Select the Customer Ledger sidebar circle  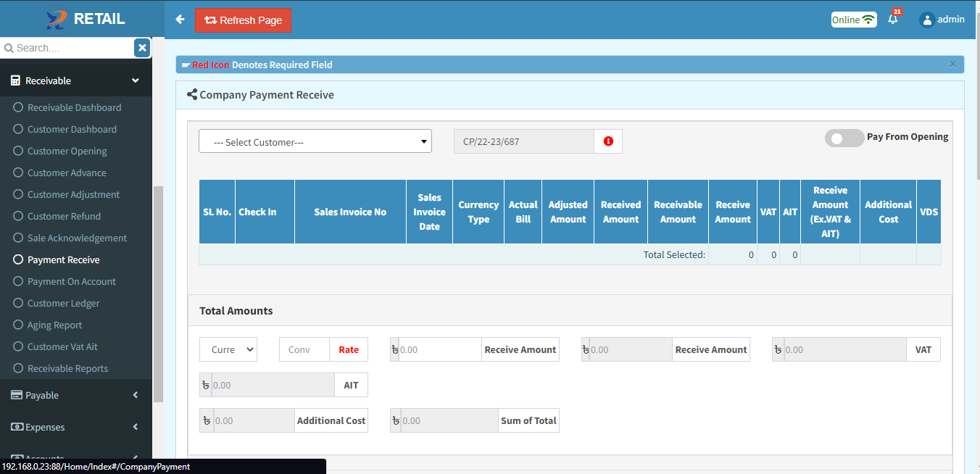pyautogui.click(x=18, y=303)
